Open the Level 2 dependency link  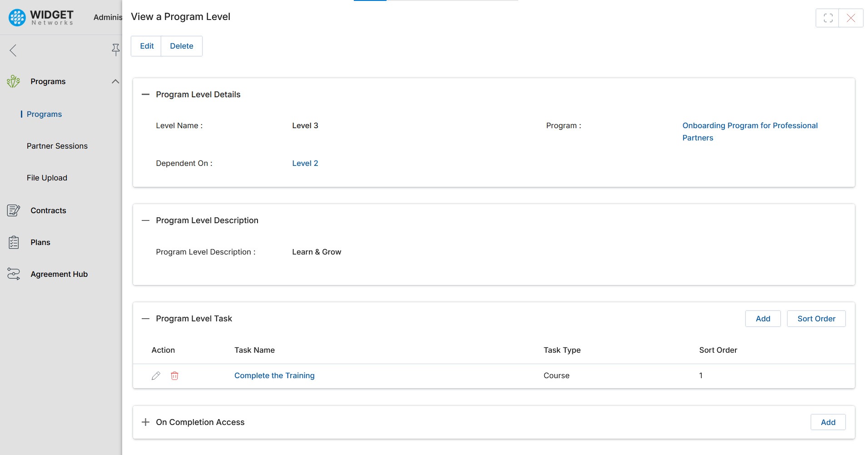(x=305, y=163)
